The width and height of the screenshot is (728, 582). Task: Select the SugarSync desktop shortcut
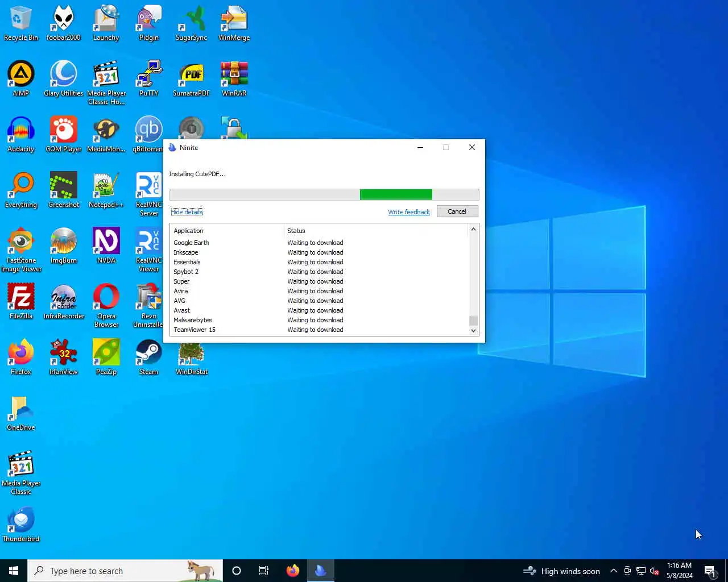[192, 23]
